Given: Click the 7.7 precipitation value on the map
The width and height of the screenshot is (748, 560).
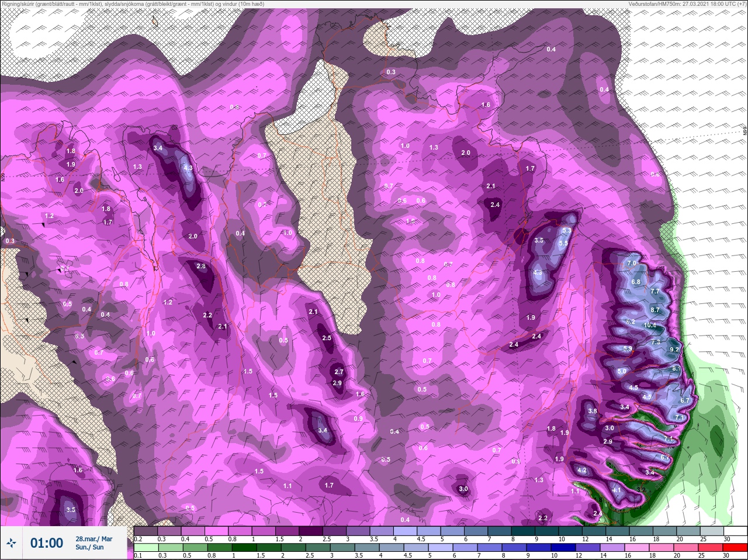Looking at the screenshot, I should point(655,291).
